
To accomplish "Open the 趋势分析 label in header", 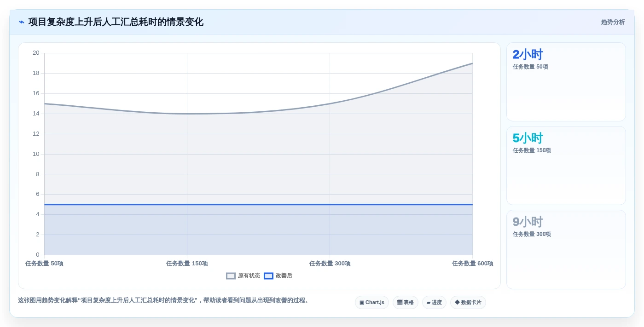I will click(613, 22).
